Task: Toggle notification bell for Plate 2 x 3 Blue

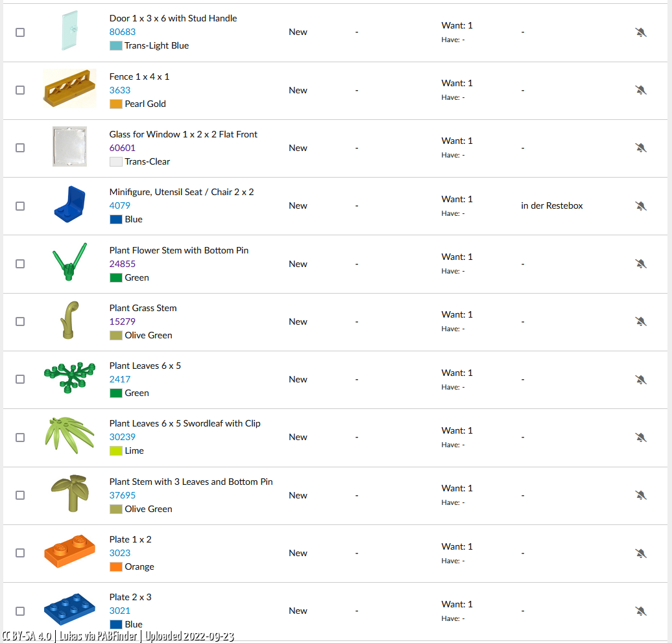Action: coord(640,611)
